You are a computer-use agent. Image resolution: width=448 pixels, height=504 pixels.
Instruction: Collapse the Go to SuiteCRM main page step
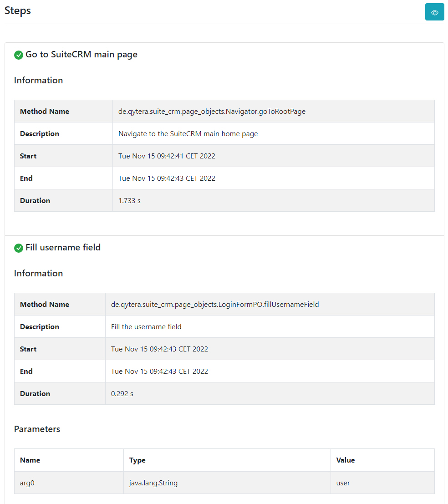pyautogui.click(x=81, y=55)
